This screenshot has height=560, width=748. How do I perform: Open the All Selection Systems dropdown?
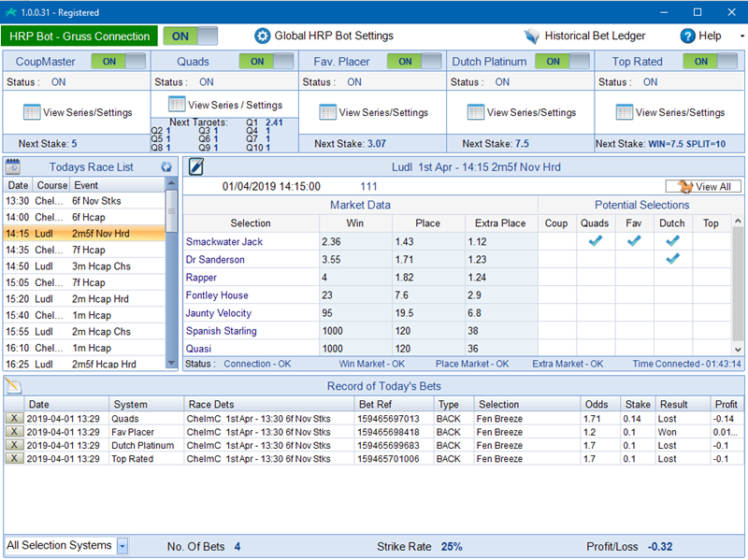122,546
